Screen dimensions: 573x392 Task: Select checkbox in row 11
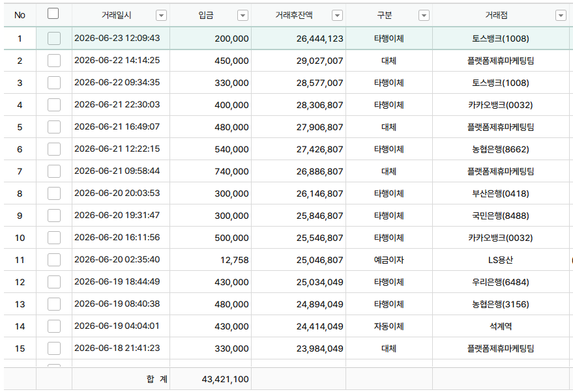[54, 260]
